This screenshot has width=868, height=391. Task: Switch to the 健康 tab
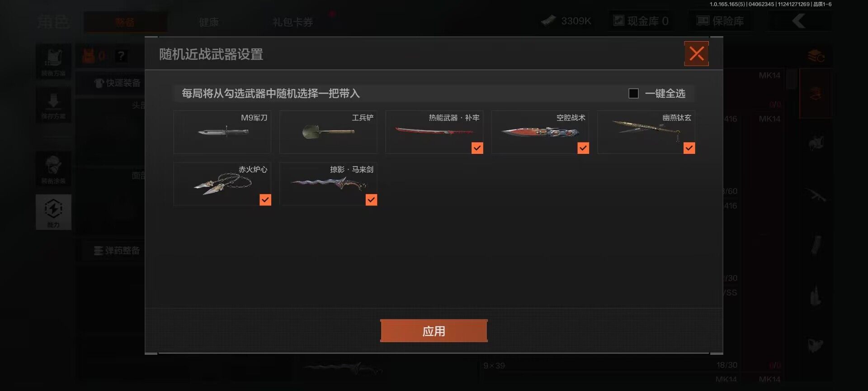[209, 22]
